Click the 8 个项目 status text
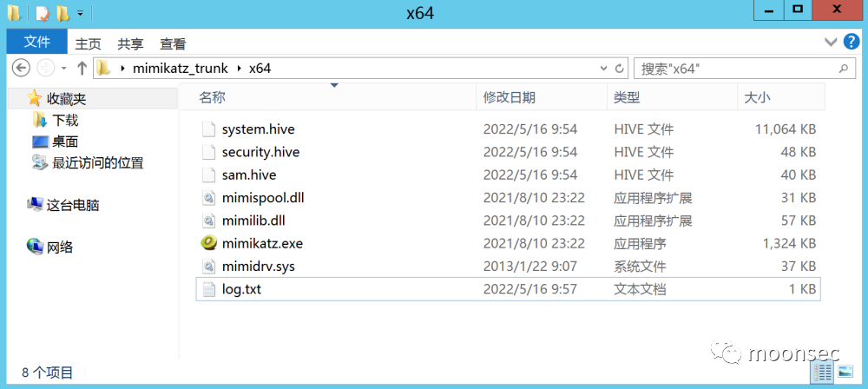The image size is (868, 389). coord(48,373)
